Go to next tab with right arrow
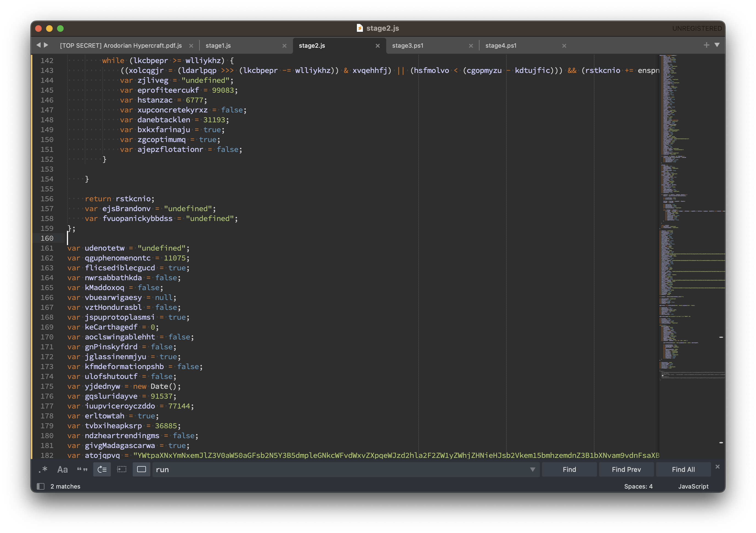Screen dimensions: 756x533 [x=46, y=45]
